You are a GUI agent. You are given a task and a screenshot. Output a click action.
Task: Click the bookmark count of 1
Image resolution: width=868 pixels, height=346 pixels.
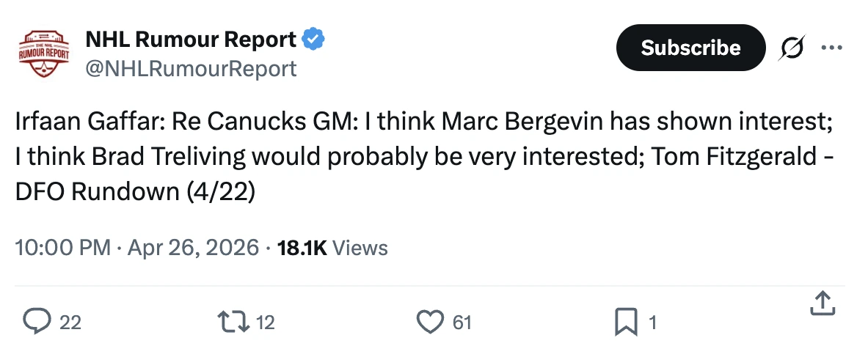(x=652, y=322)
